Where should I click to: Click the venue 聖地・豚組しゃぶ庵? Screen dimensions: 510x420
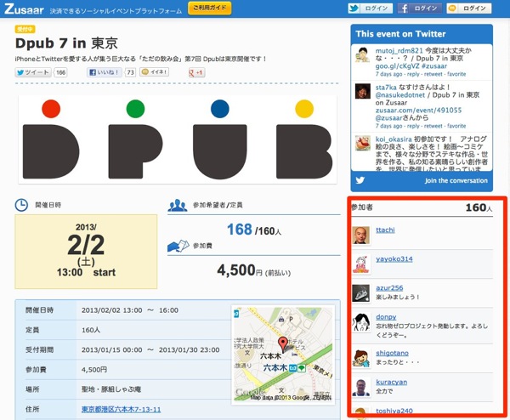111,389
